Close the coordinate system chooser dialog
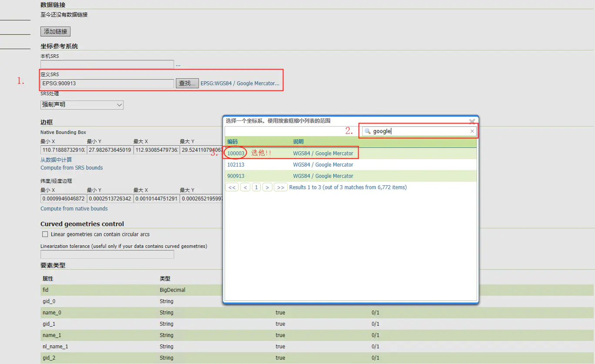 click(472, 122)
